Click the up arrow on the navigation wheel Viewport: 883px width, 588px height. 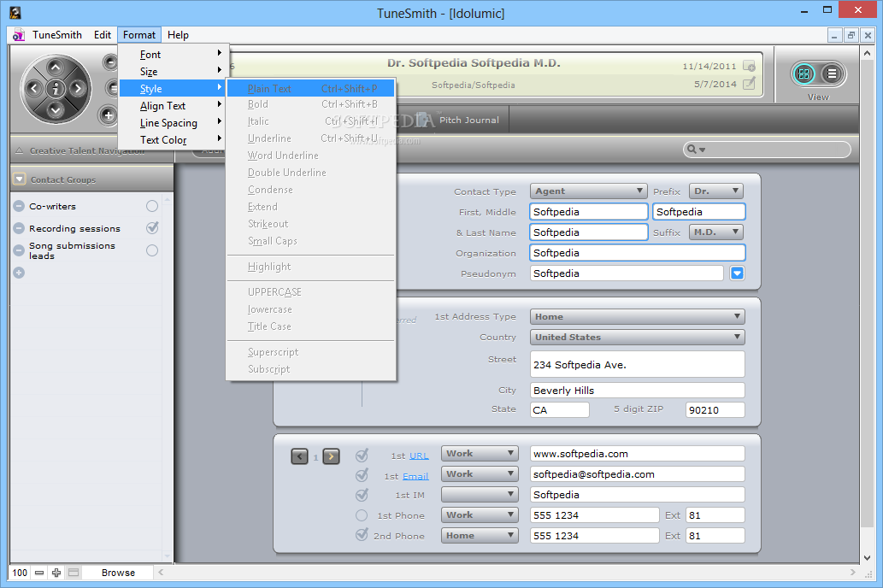point(56,68)
